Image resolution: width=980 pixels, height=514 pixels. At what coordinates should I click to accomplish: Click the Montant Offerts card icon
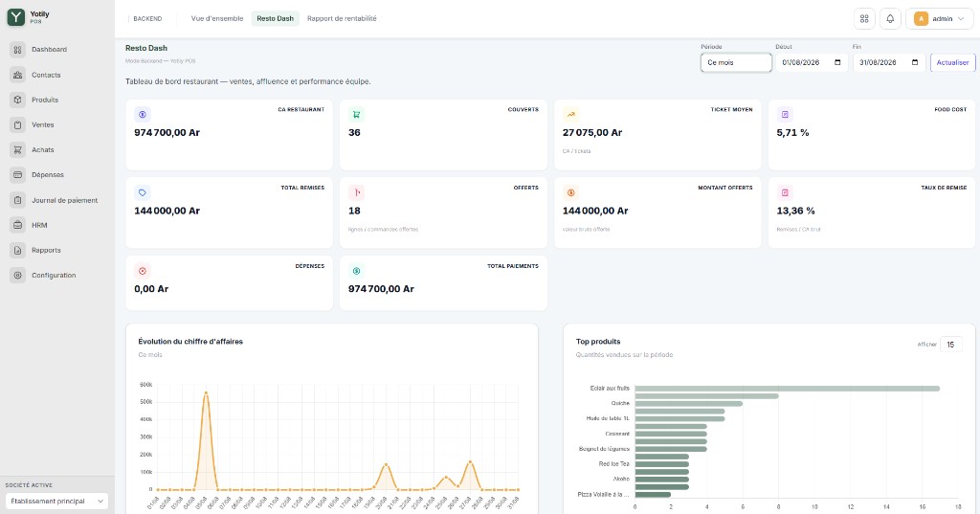point(570,192)
